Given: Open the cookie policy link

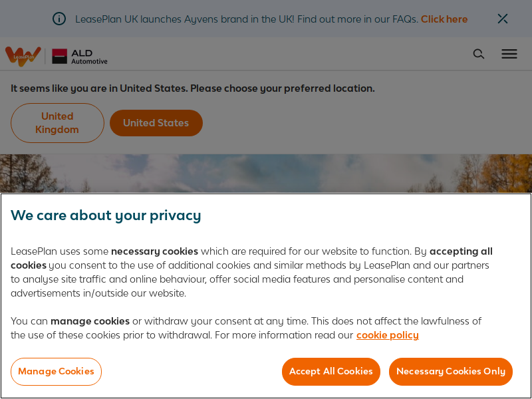Looking at the screenshot, I should 388,335.
